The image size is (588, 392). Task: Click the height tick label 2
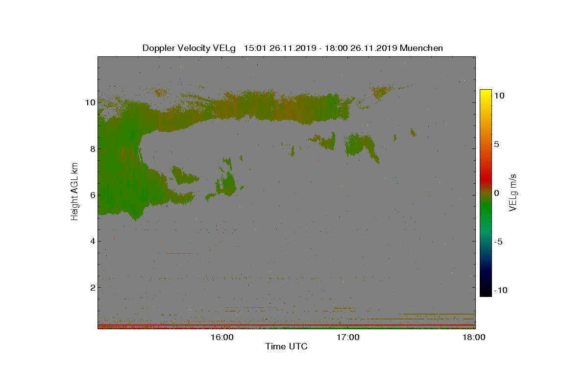click(x=92, y=287)
